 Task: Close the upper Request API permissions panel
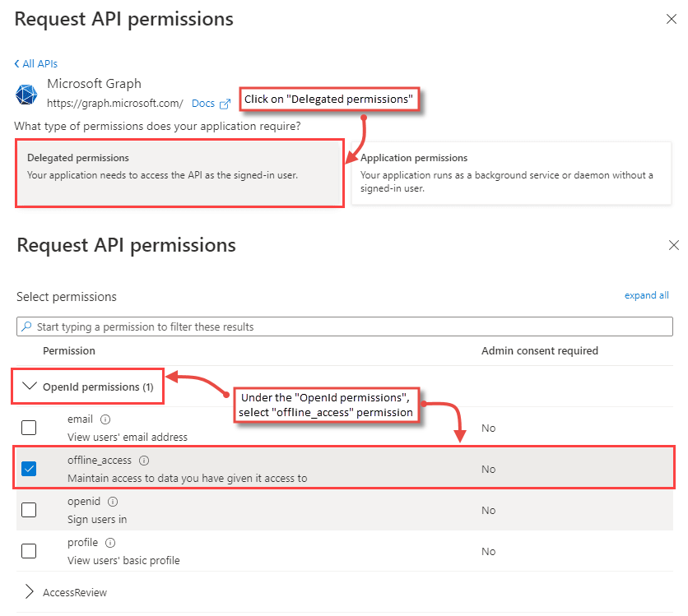672,19
